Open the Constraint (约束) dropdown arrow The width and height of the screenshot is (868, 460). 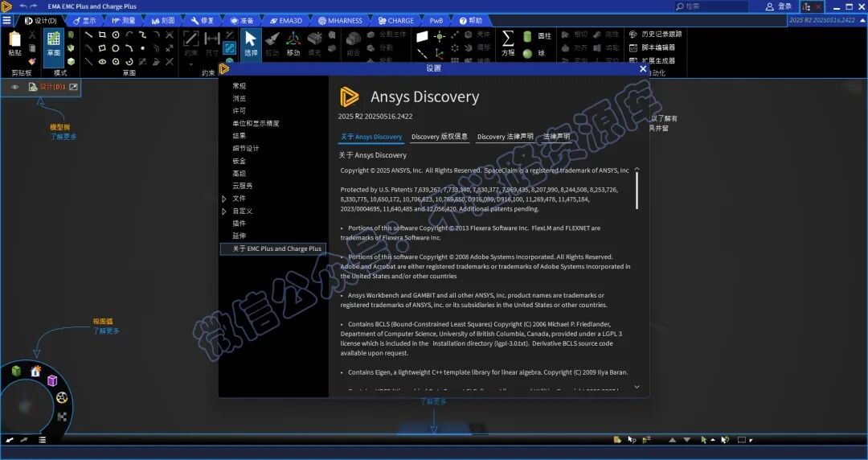[x=191, y=64]
